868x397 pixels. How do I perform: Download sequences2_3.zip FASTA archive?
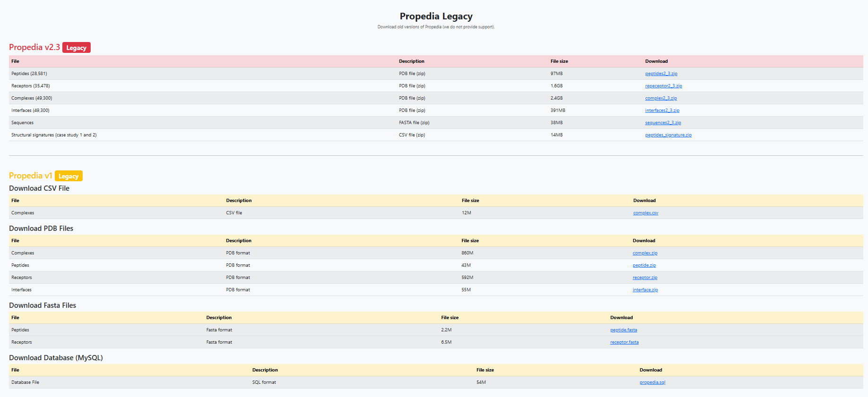(x=663, y=123)
